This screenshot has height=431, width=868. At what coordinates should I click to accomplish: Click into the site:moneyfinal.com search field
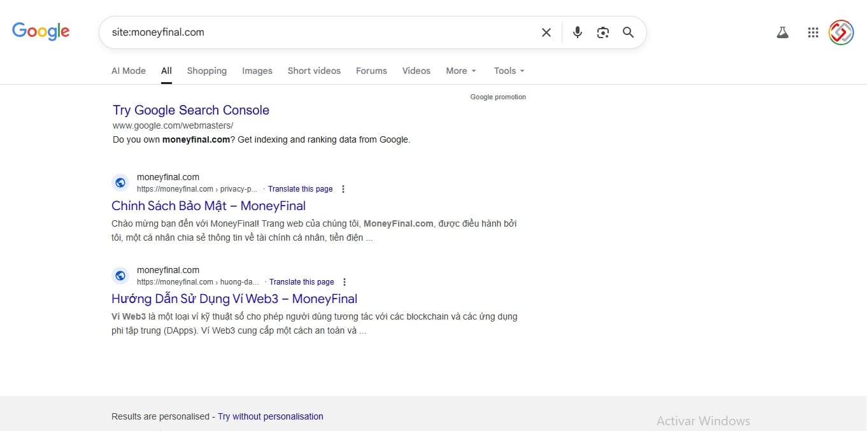coord(318,32)
